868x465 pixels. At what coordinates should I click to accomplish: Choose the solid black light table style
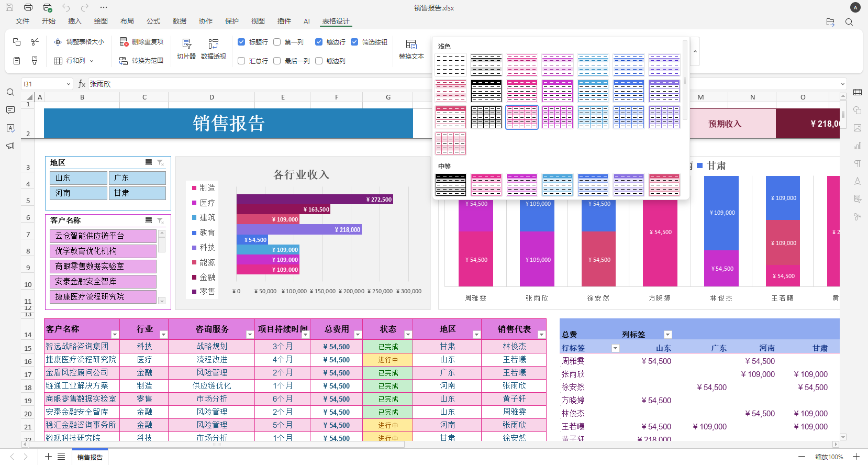point(486,91)
